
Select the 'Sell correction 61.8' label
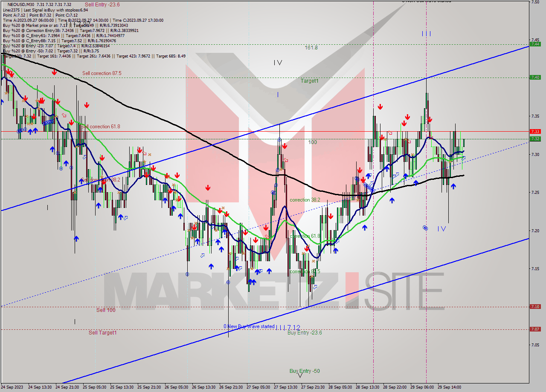click(101, 127)
